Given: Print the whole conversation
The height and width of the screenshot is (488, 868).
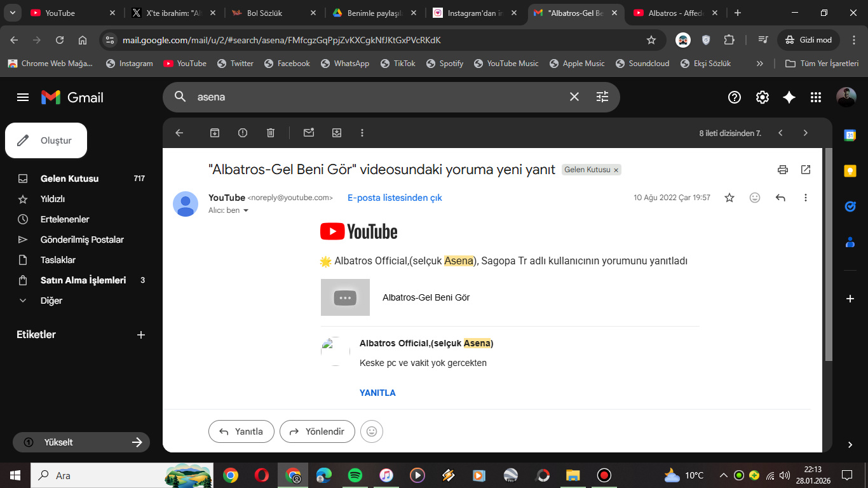Looking at the screenshot, I should [783, 170].
